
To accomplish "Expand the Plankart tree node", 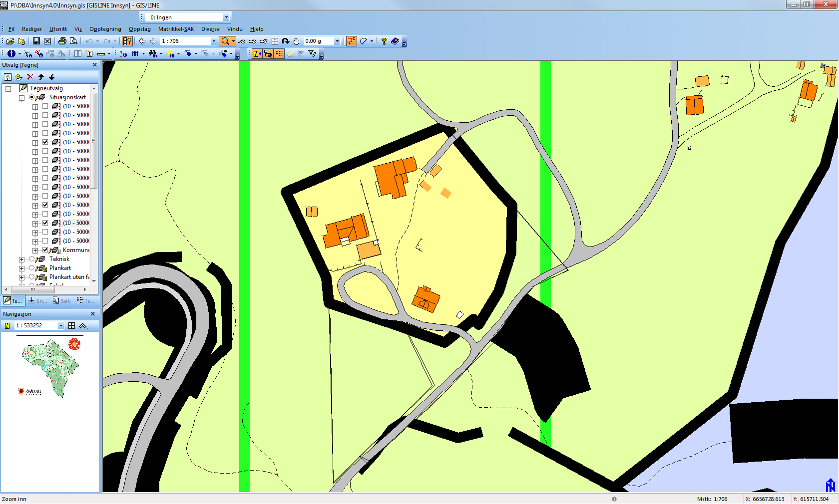I will point(21,268).
